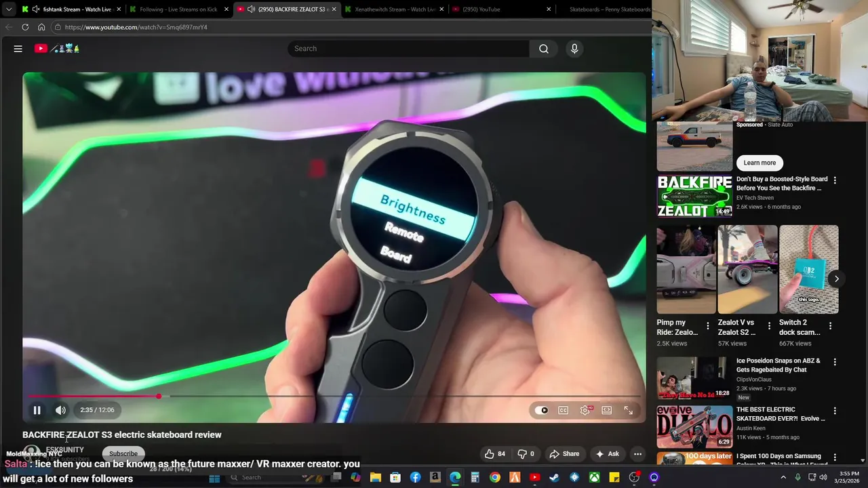Mute the Backfire Zealot tab audio
Image resolution: width=868 pixels, height=488 pixels.
pyautogui.click(x=251, y=9)
